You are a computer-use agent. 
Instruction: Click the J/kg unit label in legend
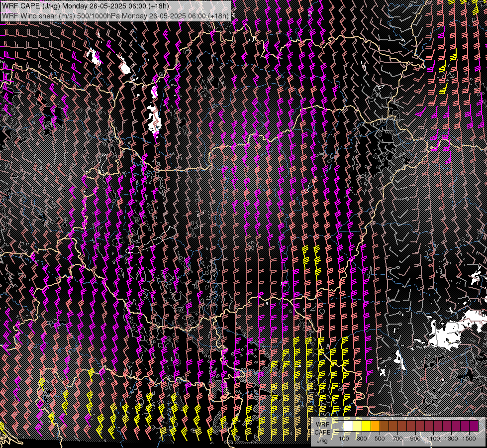tap(322, 441)
